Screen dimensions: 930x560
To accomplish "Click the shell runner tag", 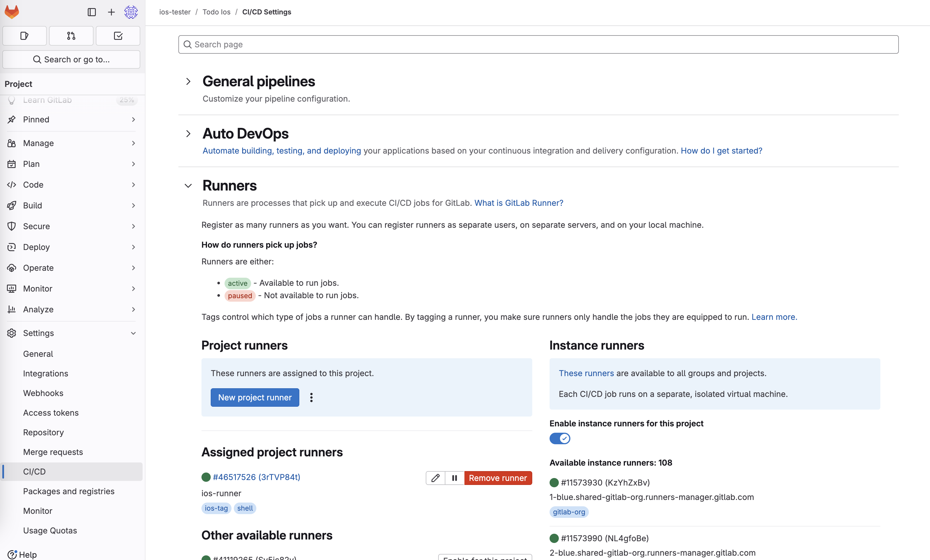I will tap(245, 508).
